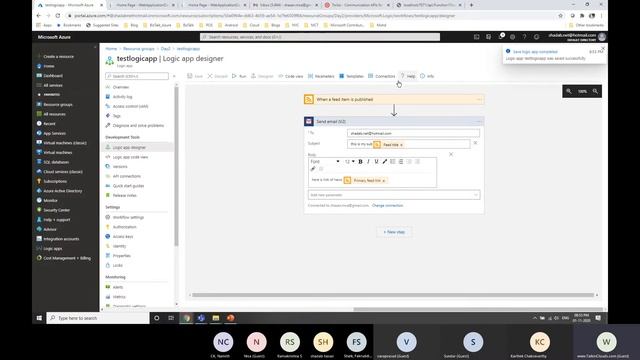
Task: Click Help in the designer toolbar
Action: (x=408, y=76)
